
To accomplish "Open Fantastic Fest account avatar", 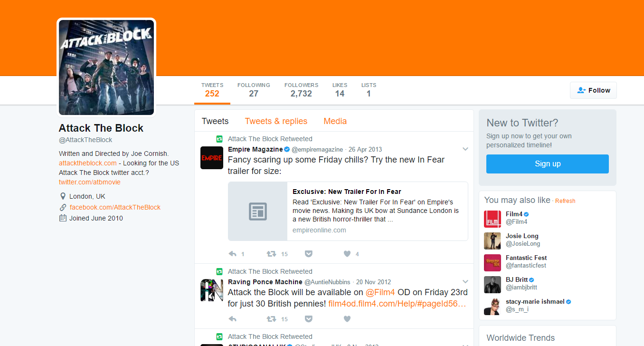I will coord(492,263).
